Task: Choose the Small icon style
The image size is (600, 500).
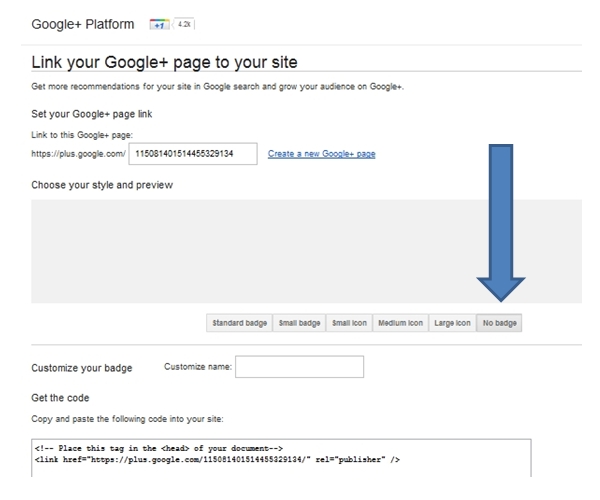Action: 349,324
